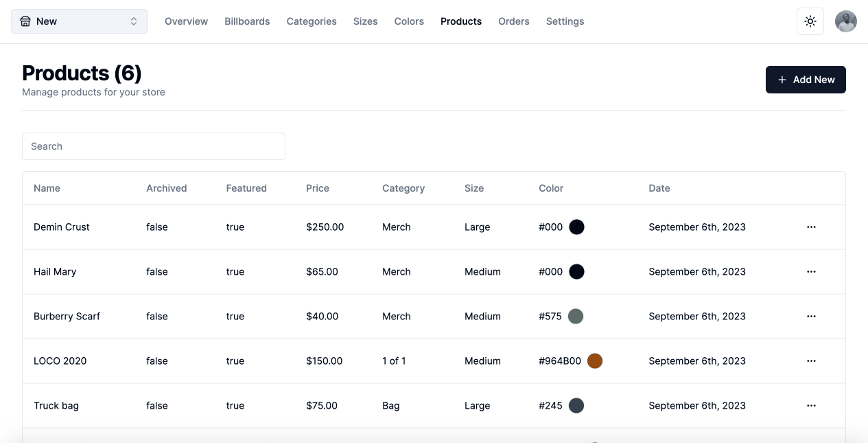Click the Add New button
Image resolution: width=868 pixels, height=443 pixels.
806,80
